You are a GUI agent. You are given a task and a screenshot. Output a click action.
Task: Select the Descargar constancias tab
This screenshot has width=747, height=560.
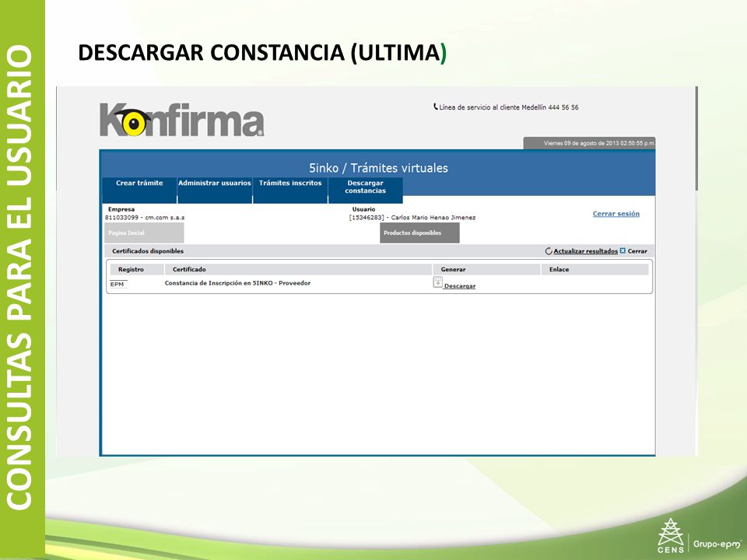[x=366, y=190]
